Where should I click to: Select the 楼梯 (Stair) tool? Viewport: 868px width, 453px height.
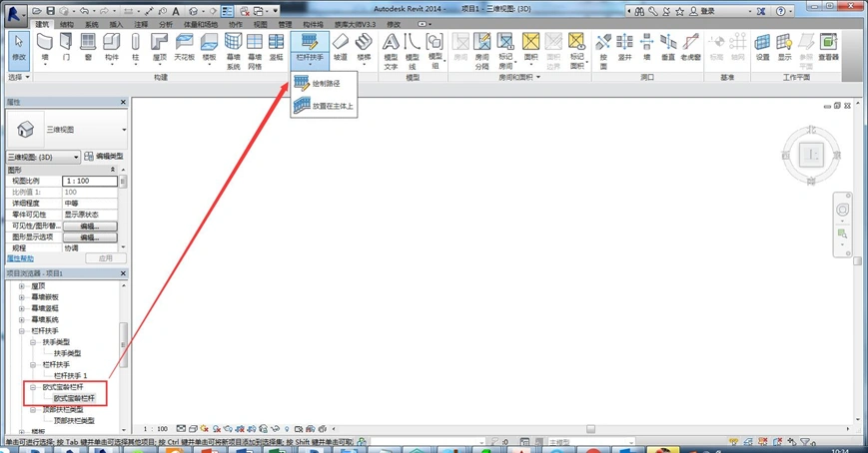(x=364, y=48)
